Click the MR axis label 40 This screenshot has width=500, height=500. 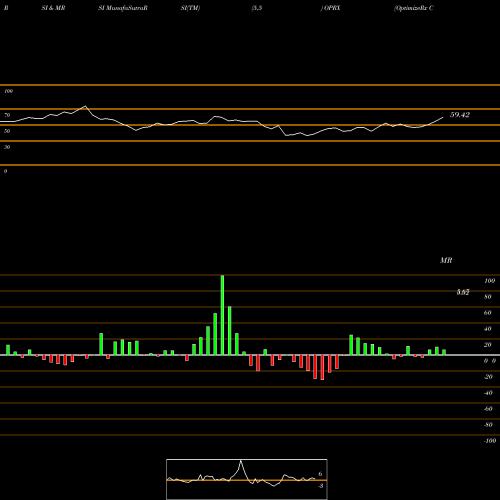(488, 329)
